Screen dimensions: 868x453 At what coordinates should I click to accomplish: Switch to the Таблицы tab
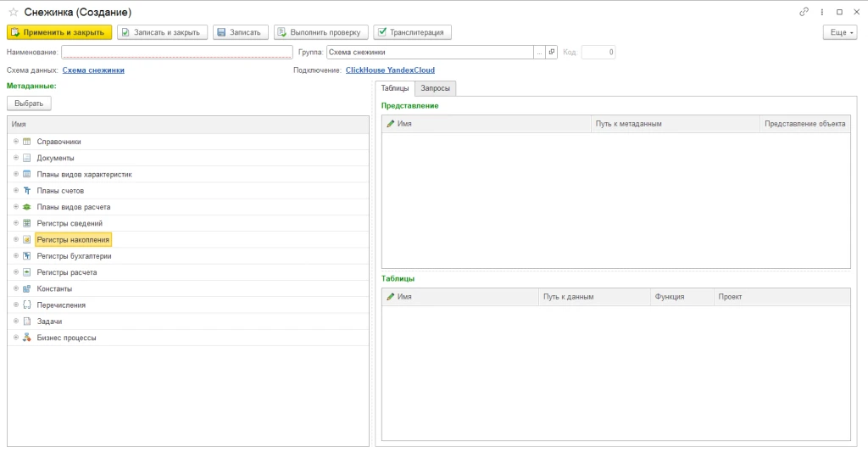(394, 88)
